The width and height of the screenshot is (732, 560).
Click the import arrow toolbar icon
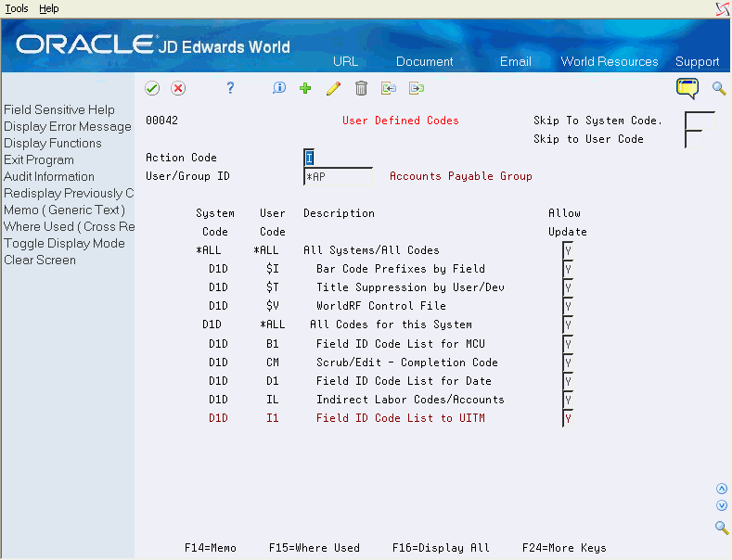pyautogui.click(x=389, y=88)
